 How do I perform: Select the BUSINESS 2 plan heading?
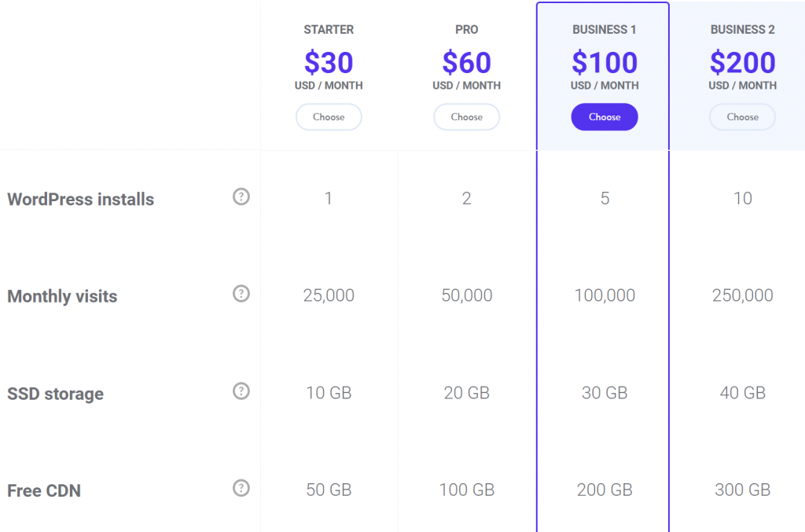tap(742, 30)
